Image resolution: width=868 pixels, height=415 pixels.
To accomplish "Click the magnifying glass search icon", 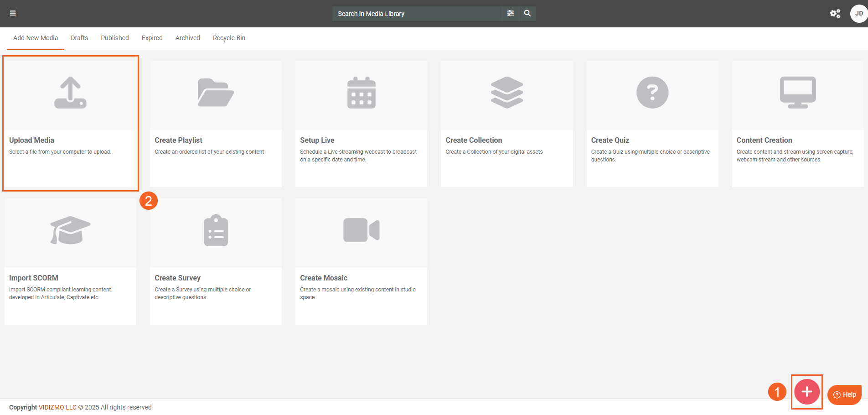I will point(527,13).
